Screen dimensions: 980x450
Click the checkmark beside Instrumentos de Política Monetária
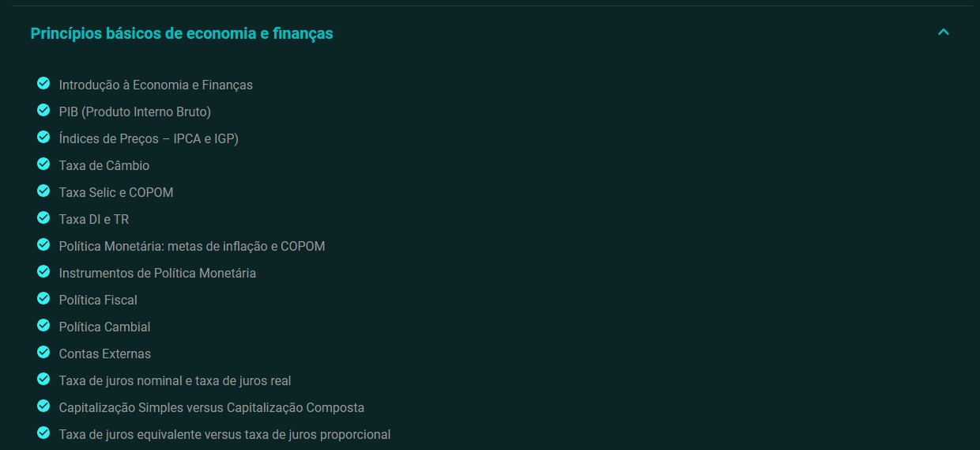pos(43,271)
